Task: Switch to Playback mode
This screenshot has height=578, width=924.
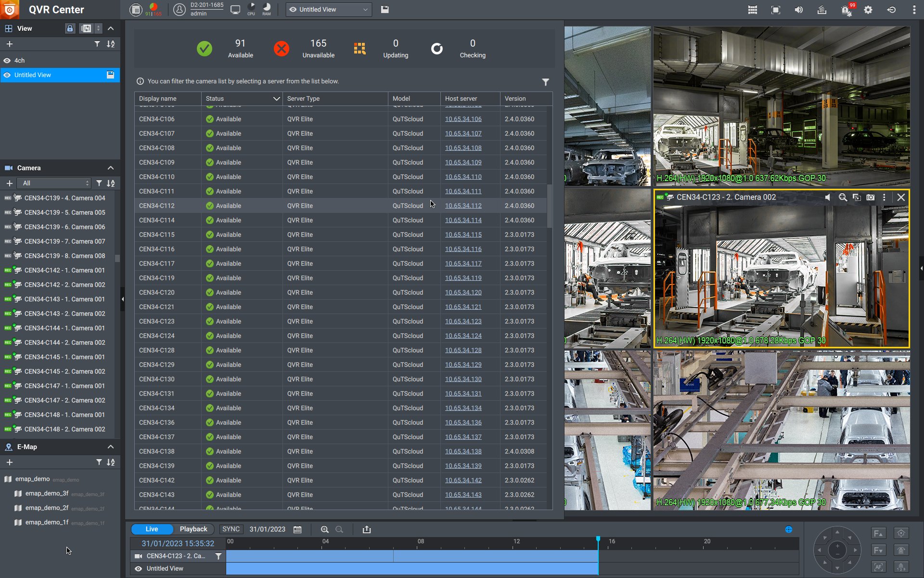Action: pyautogui.click(x=193, y=529)
